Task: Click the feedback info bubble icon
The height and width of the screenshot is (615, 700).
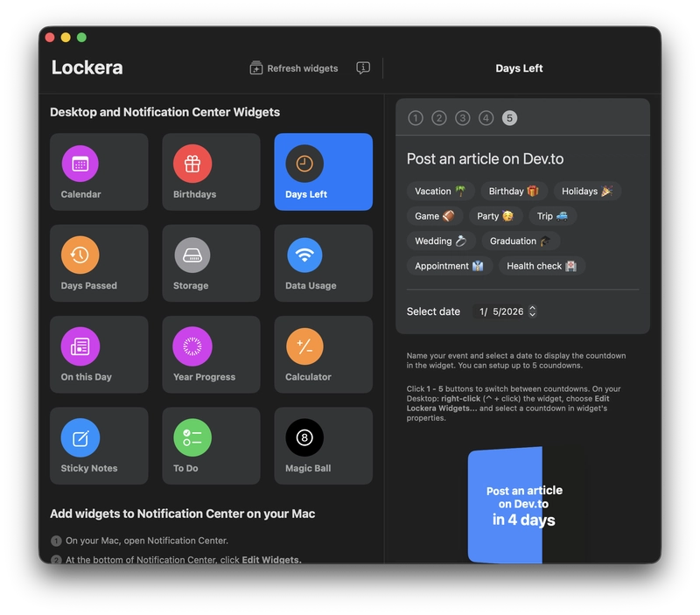Action: click(363, 68)
